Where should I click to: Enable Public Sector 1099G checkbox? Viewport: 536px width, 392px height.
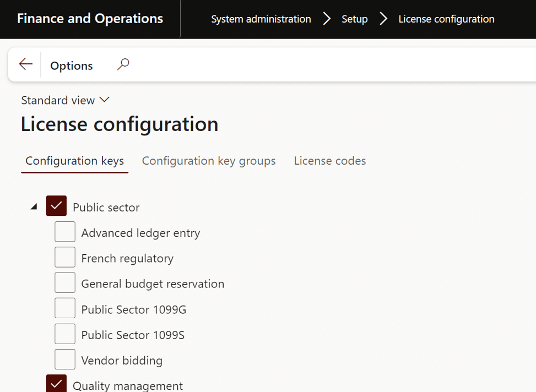tap(65, 308)
